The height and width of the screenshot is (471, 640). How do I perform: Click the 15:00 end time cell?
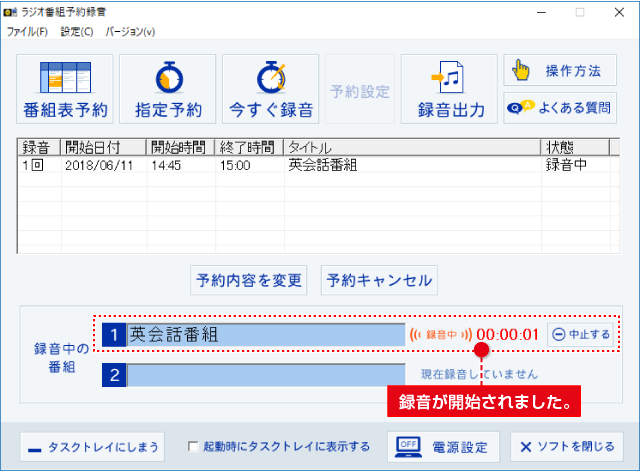click(x=235, y=165)
